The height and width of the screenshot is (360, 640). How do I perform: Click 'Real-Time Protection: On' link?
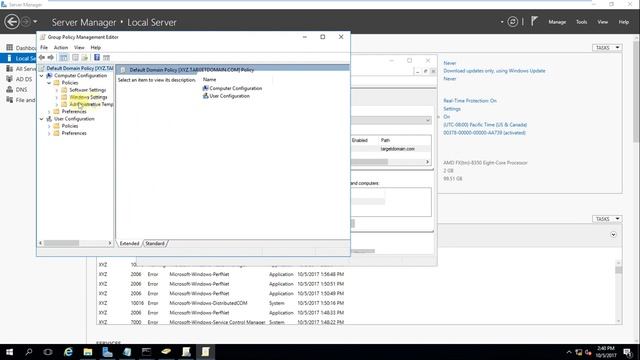(x=470, y=100)
